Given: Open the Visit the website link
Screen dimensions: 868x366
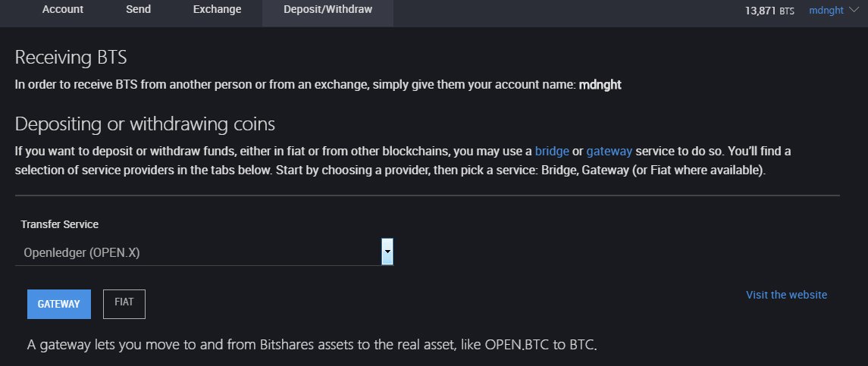Looking at the screenshot, I should (x=786, y=295).
